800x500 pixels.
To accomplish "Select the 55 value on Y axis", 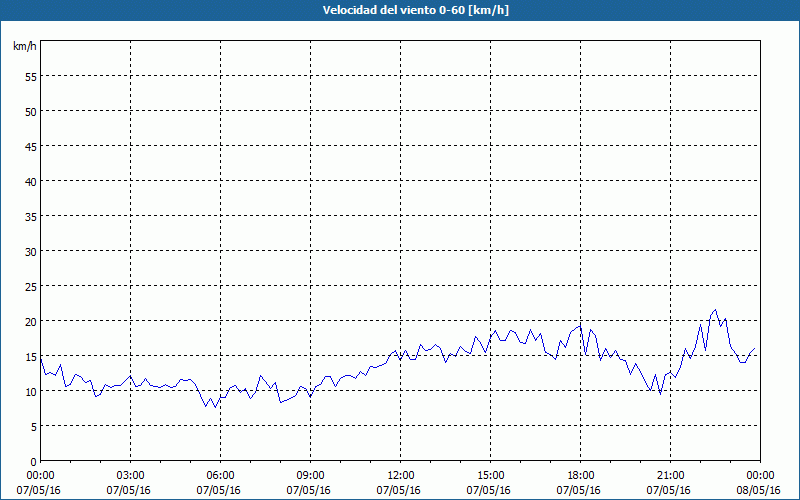I will (x=31, y=77).
